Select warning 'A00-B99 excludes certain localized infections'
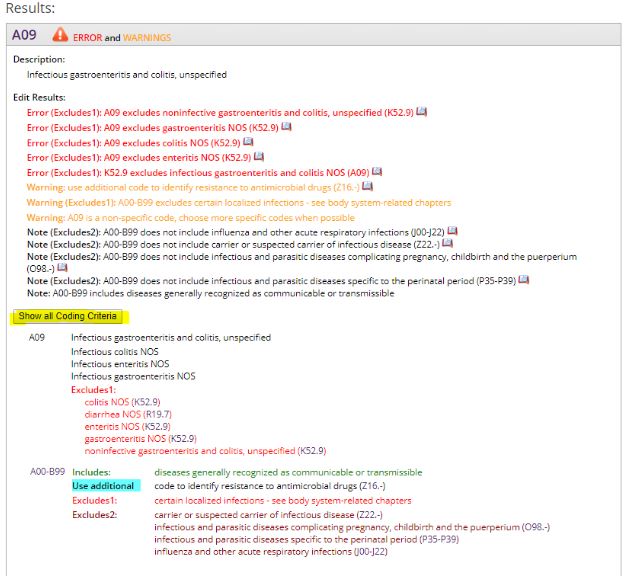 click(239, 203)
